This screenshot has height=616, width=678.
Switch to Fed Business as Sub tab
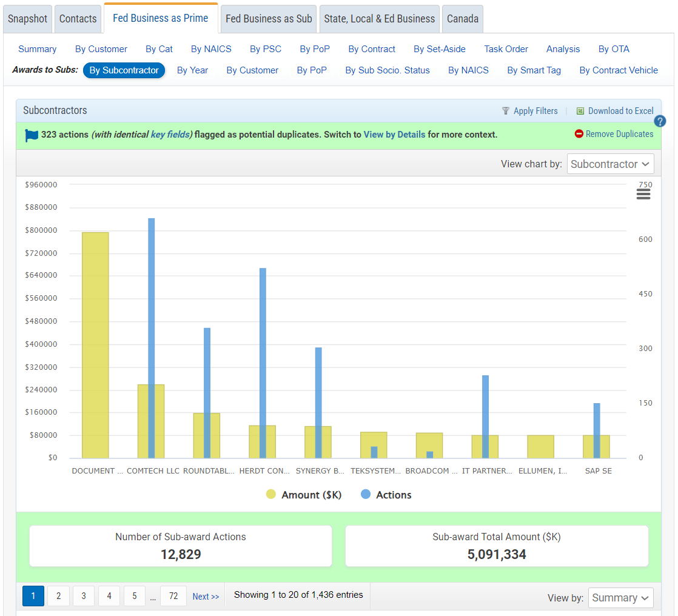[x=269, y=19]
